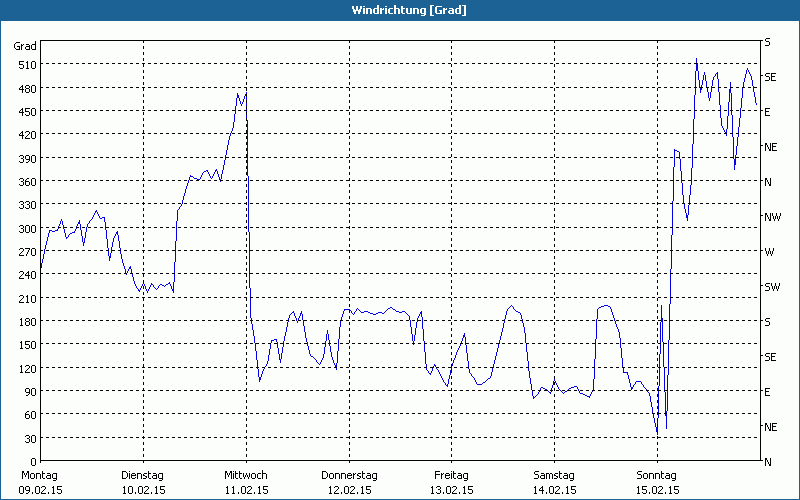Click the 30 degree axis label
Image resolution: width=800 pixels, height=500 pixels.
pyautogui.click(x=31, y=439)
